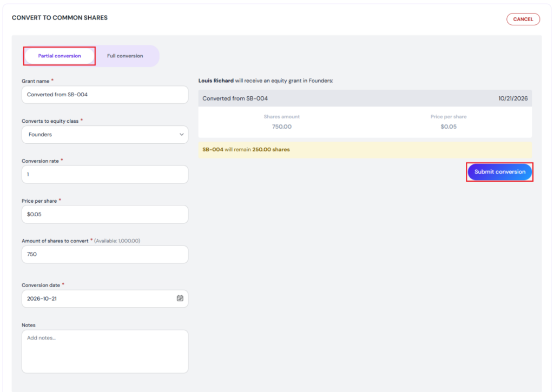The width and height of the screenshot is (554, 392).
Task: Switch to the Partial conversion tab
Action: (x=60, y=56)
